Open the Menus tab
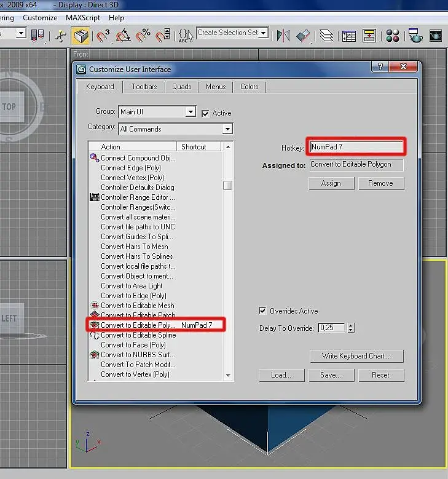 coord(216,87)
